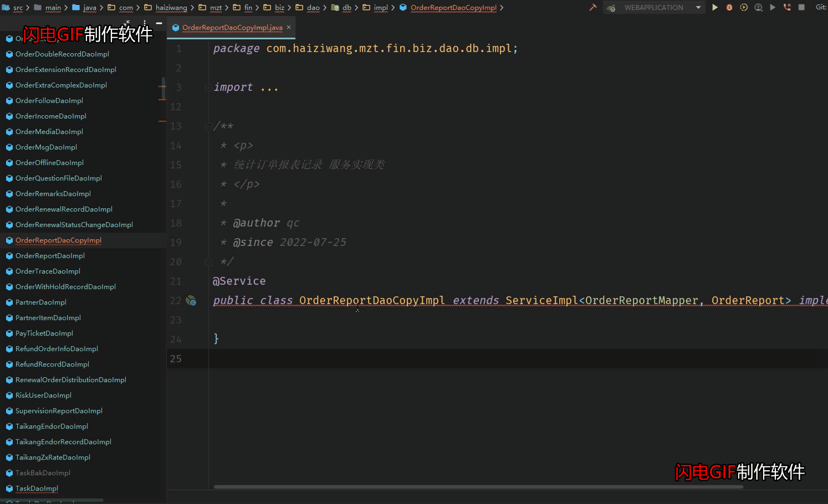828x504 pixels.
Task: Switch to the OrderReportDaoCopyImpl.java tab
Action: coord(231,27)
